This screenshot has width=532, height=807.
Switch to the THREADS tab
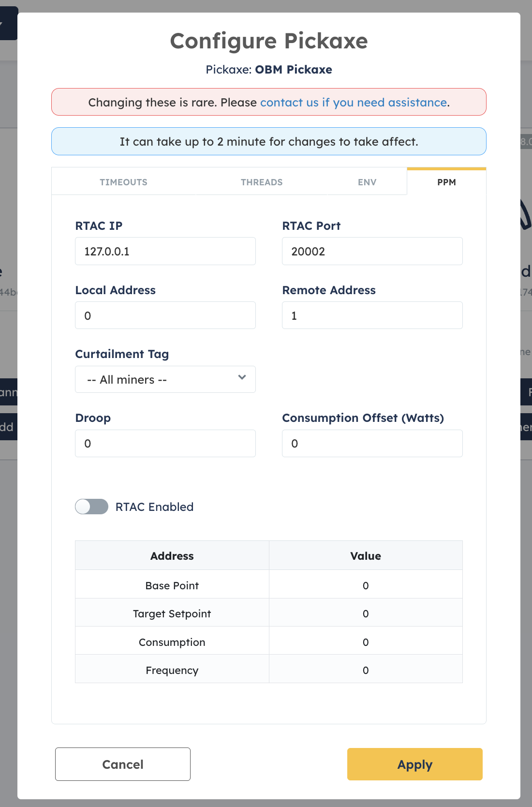(x=261, y=182)
